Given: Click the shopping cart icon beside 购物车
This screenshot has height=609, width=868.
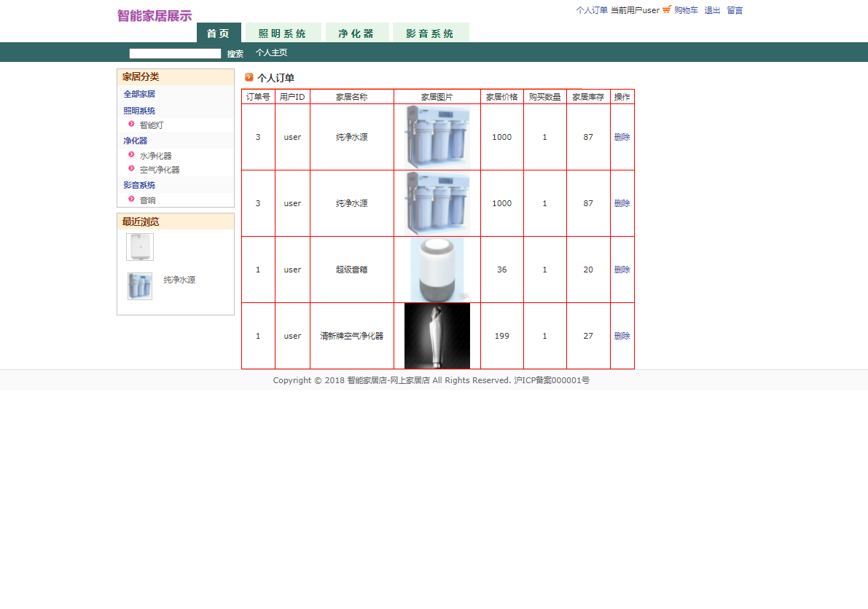Looking at the screenshot, I should point(667,9).
